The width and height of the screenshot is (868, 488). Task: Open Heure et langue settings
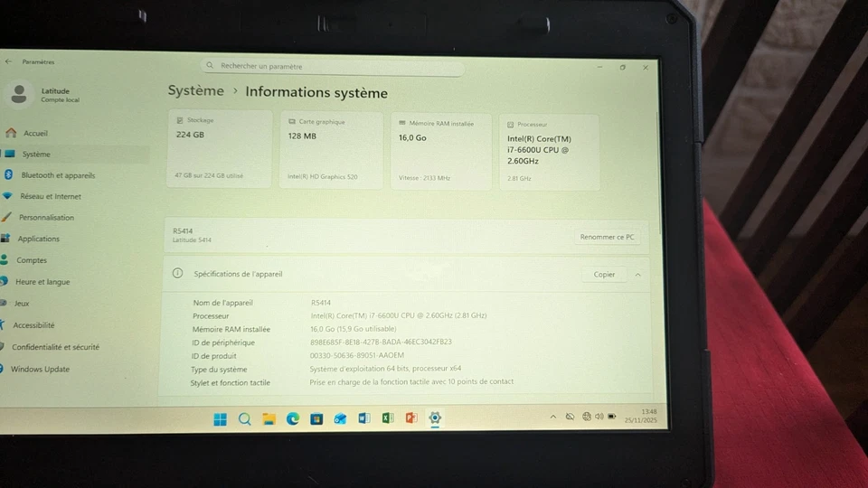click(42, 282)
